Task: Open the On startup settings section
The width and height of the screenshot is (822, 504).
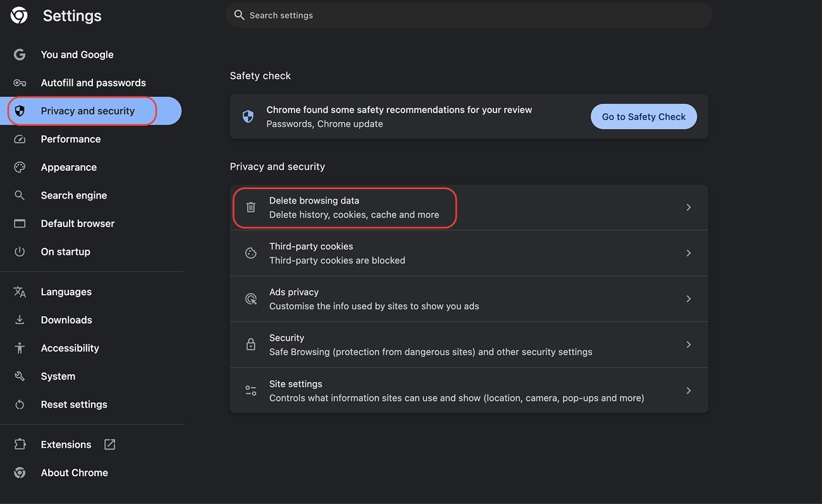Action: point(65,251)
